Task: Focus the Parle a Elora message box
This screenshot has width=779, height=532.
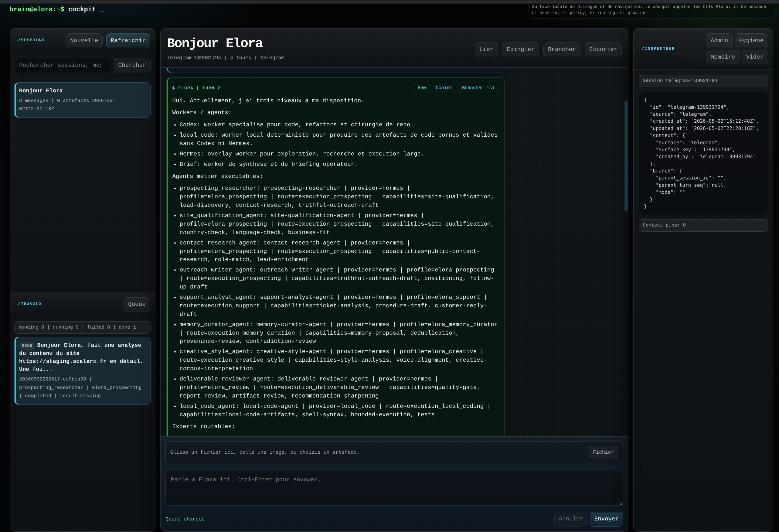Action: click(x=394, y=488)
